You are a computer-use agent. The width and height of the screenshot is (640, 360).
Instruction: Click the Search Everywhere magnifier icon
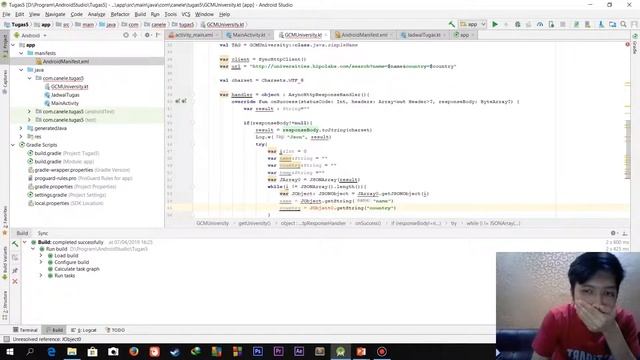click(623, 24)
